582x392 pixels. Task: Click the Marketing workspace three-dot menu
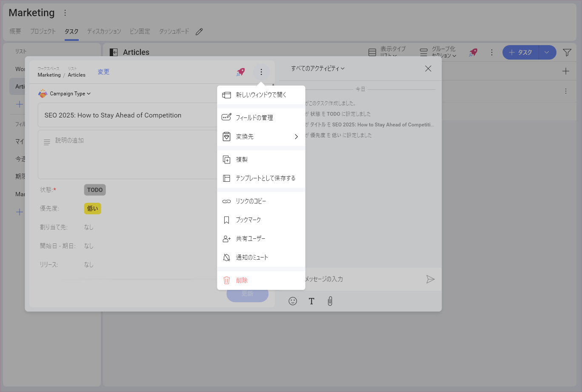tap(65, 13)
